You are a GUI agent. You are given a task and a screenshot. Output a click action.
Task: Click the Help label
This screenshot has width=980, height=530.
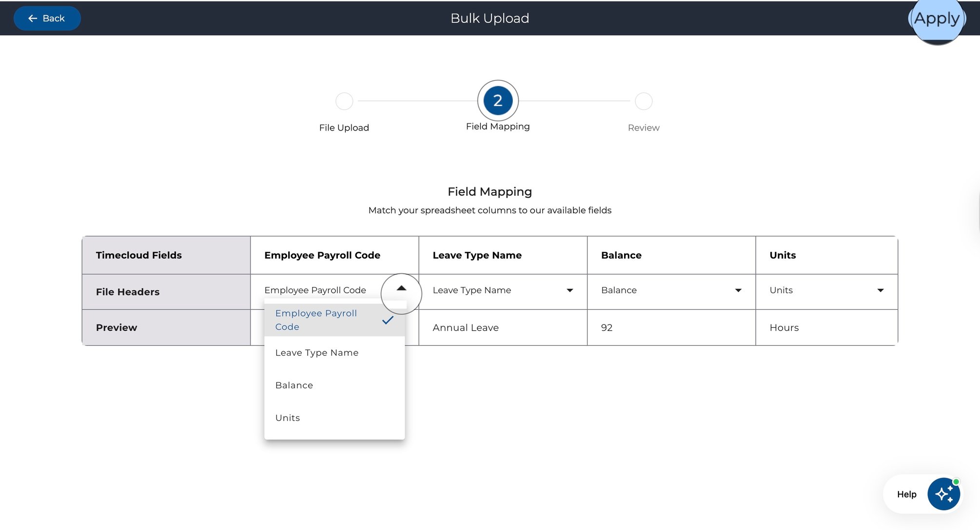tap(906, 494)
